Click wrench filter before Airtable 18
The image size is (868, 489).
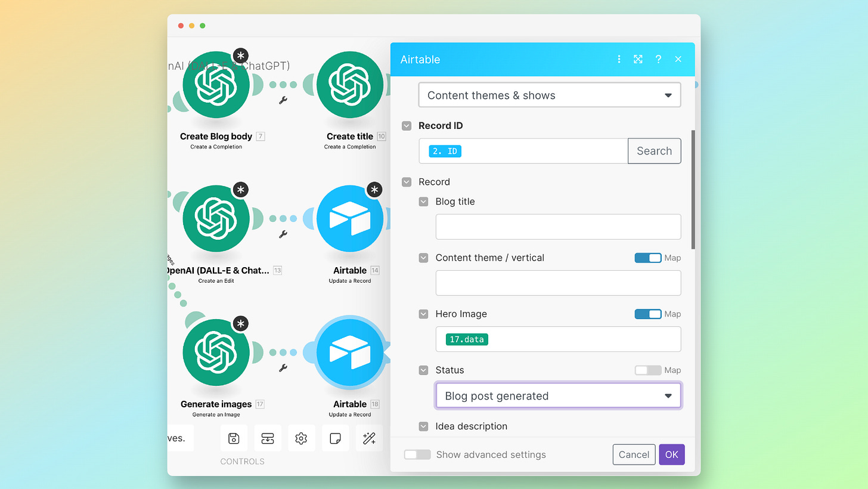284,369
